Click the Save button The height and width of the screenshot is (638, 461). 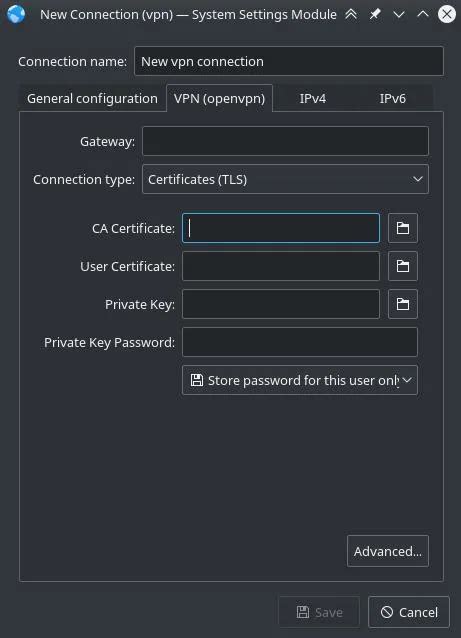pyautogui.click(x=319, y=612)
